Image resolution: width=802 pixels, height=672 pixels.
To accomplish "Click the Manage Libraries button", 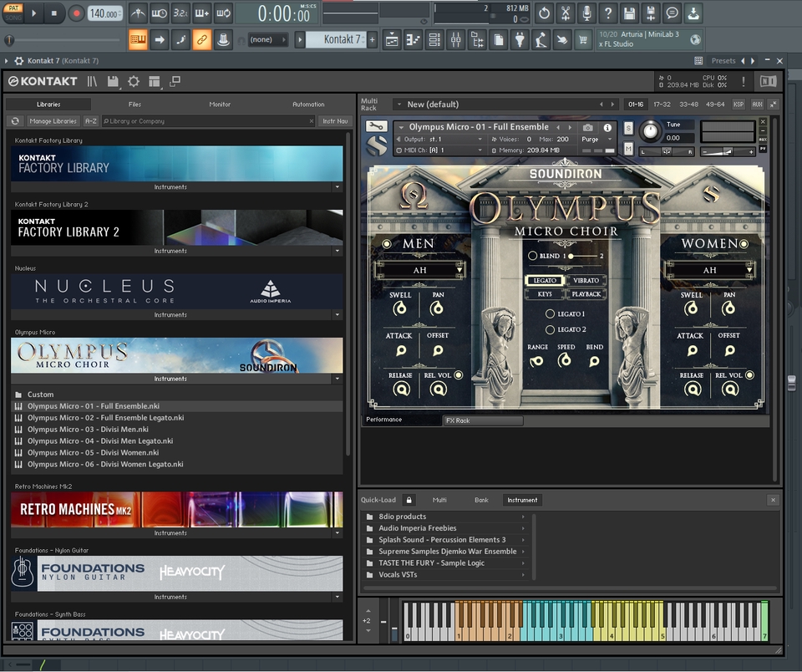I will click(x=53, y=121).
